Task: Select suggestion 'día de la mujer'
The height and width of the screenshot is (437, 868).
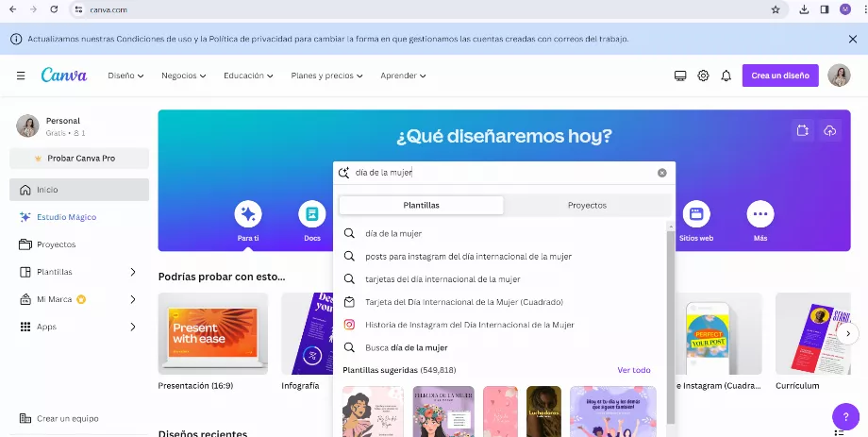Action: 500,234
